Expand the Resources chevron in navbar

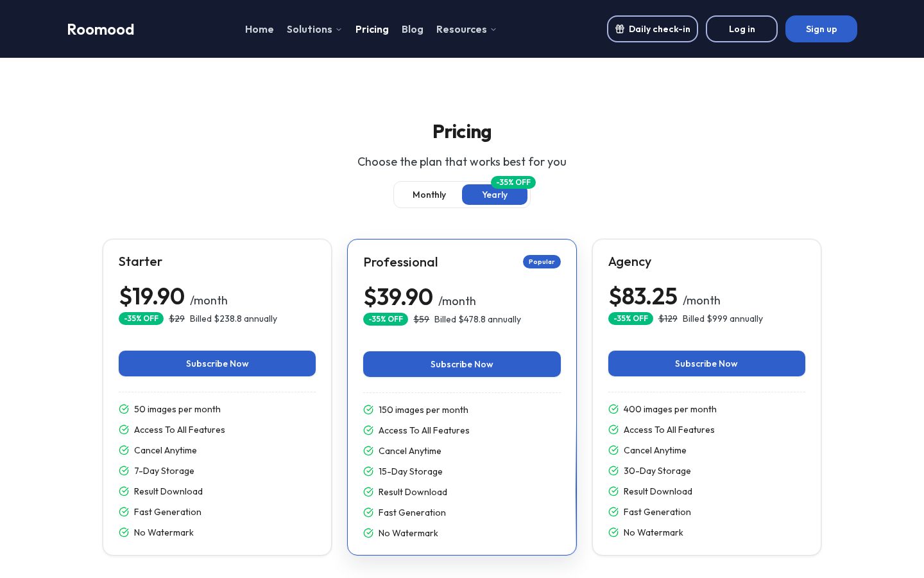click(493, 30)
